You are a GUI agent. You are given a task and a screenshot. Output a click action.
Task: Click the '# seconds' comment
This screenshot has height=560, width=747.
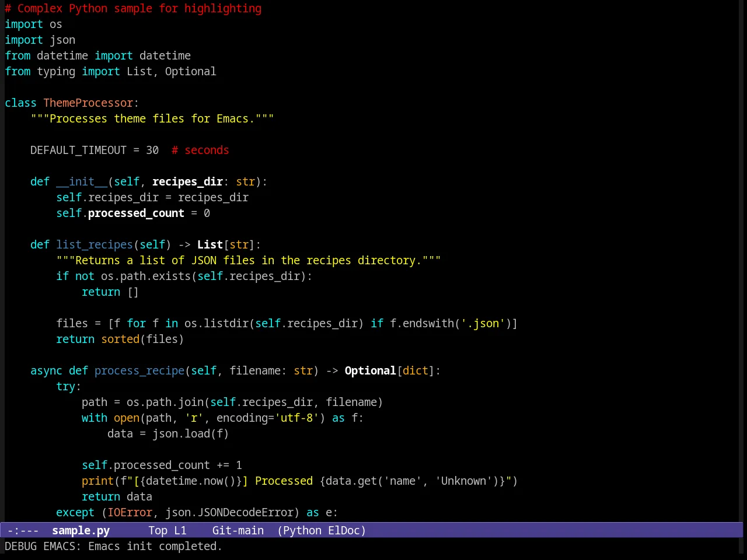[x=200, y=150]
